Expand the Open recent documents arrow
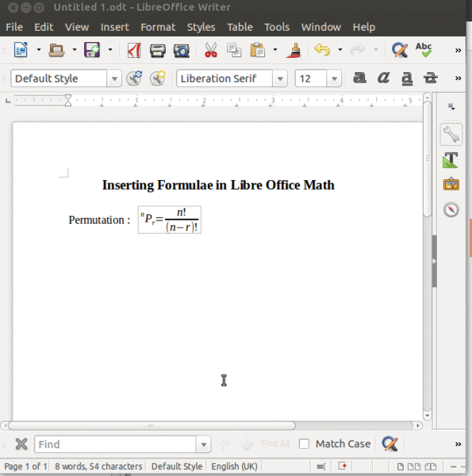Screen dimensions: 472x476 coord(75,50)
